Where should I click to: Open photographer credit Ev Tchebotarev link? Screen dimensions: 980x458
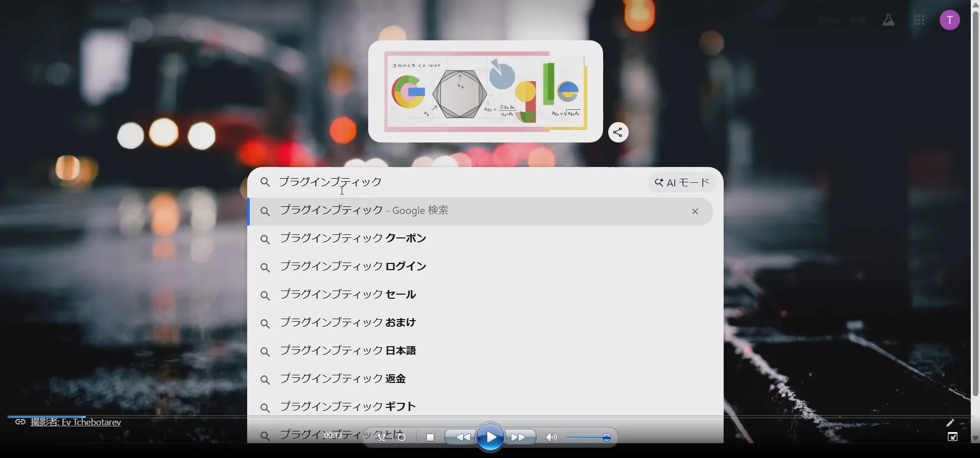tap(76, 422)
